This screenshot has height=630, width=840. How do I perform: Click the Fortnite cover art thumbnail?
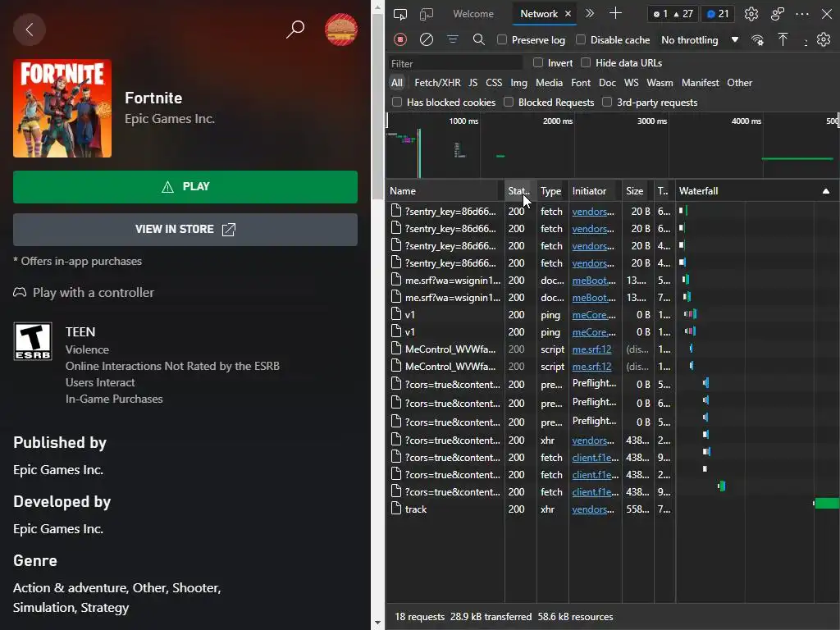[x=62, y=108]
